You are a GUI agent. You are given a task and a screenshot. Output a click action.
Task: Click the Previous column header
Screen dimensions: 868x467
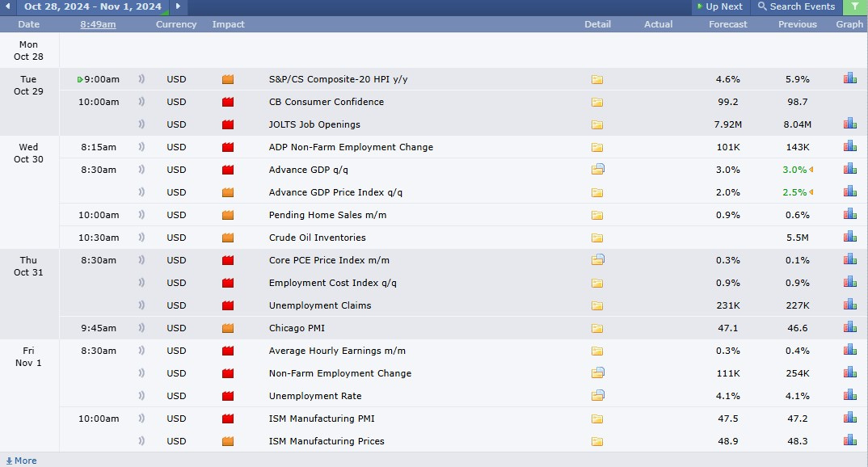click(x=797, y=24)
